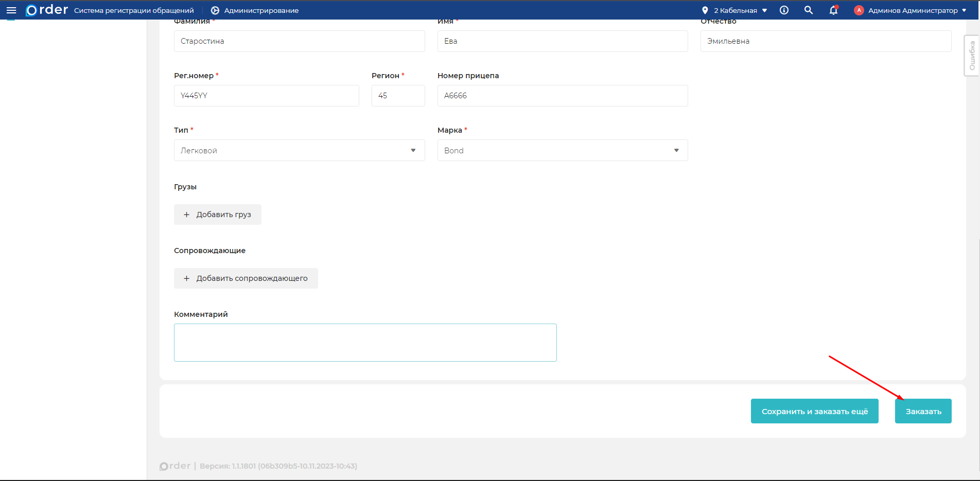Click into the Комментарий text area
Screen dimensions: 980x481
click(x=365, y=343)
